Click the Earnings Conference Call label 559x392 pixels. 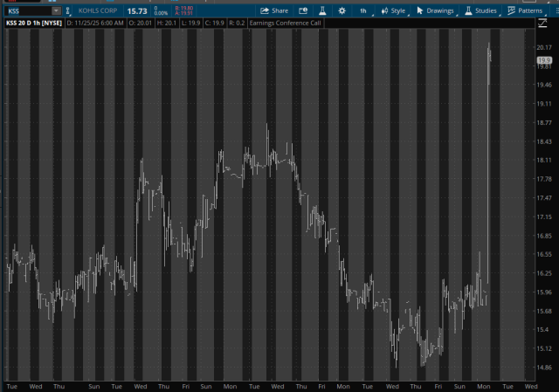285,23
